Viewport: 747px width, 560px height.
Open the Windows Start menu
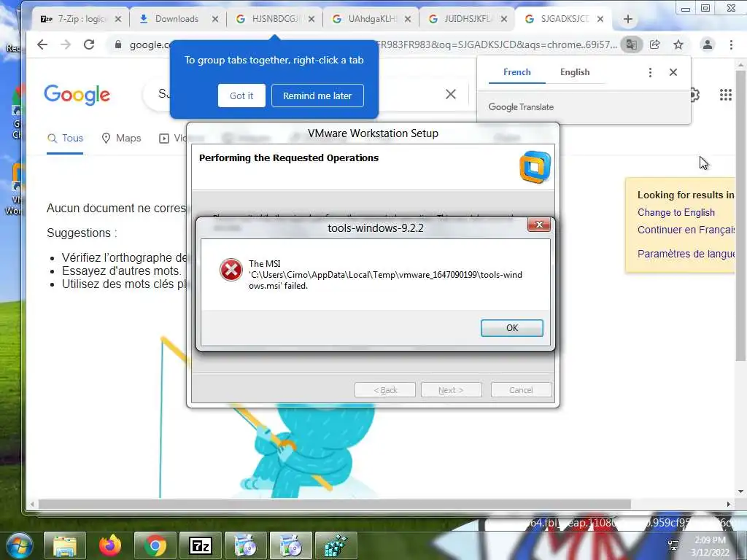tap(19, 545)
